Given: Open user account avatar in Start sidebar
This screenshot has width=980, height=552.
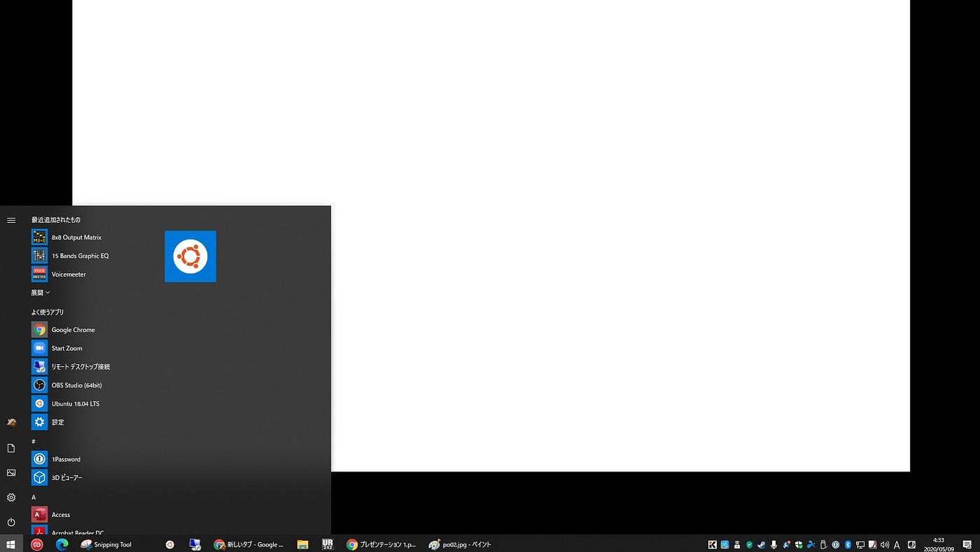Looking at the screenshot, I should coord(11,423).
